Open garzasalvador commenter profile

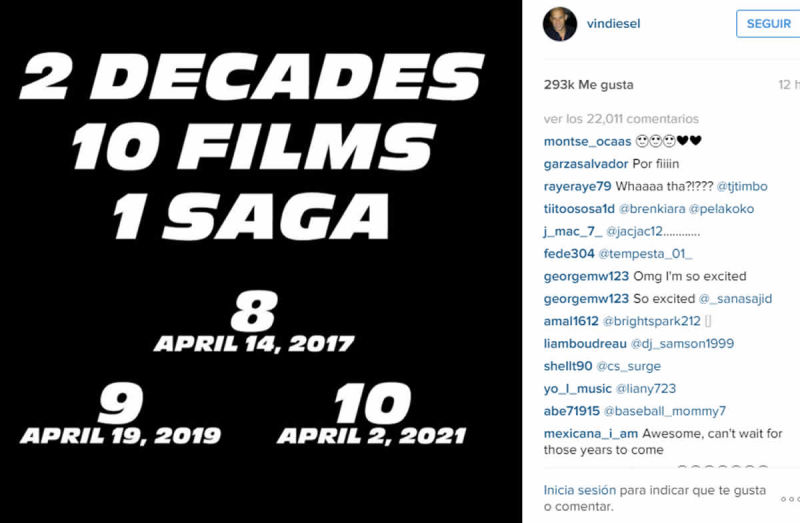point(586,164)
